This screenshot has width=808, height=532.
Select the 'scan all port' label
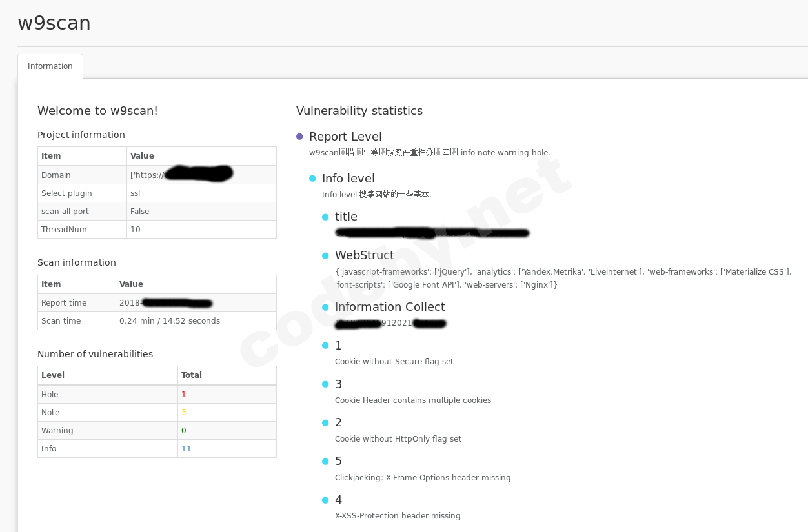coord(65,212)
